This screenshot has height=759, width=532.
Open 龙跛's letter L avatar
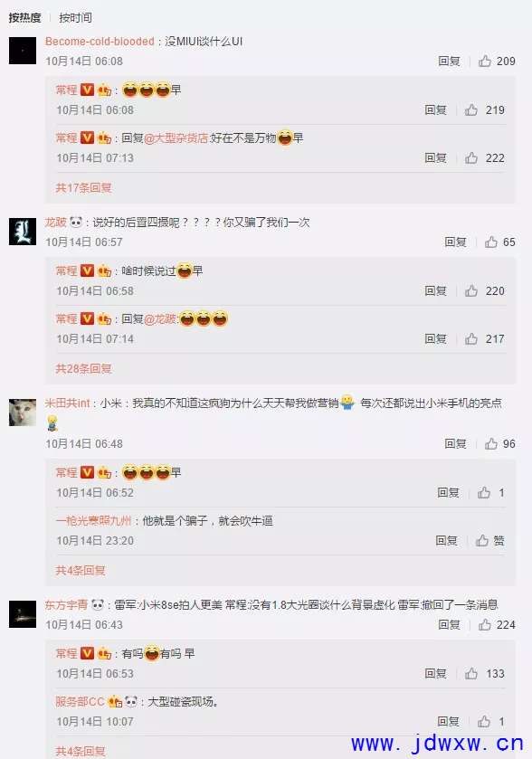coord(23,232)
